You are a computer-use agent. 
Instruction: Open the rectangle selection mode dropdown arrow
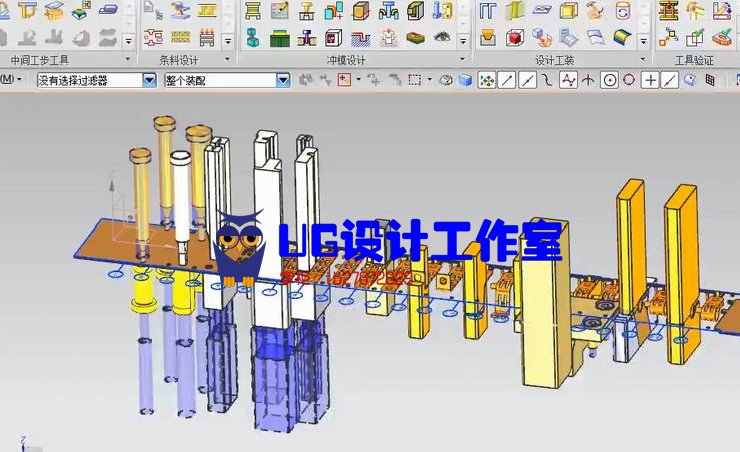coord(429,80)
